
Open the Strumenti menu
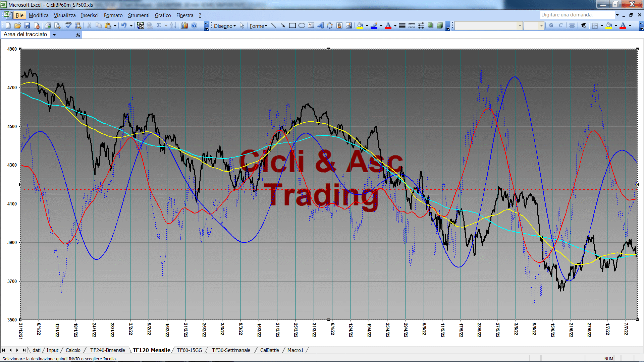click(x=139, y=15)
